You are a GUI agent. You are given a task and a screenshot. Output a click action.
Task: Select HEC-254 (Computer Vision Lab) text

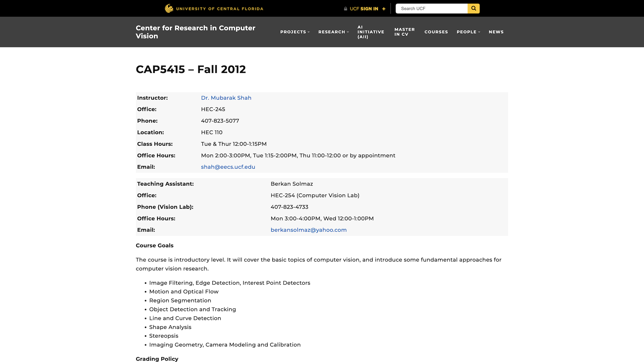point(315,195)
